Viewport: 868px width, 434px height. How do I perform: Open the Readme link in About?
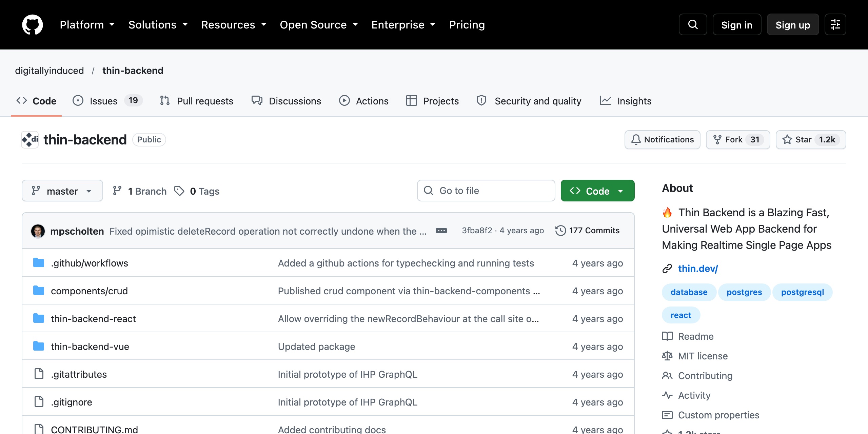coord(688,336)
